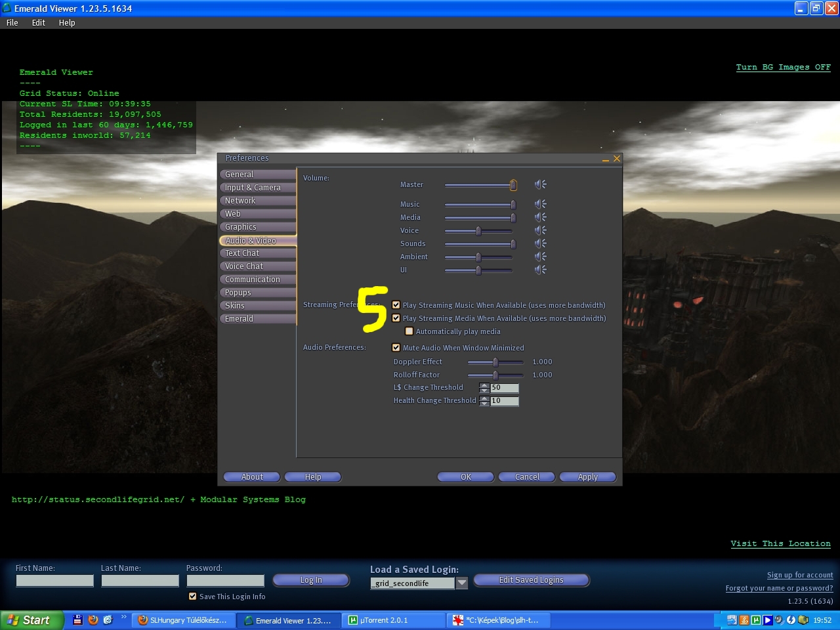Switch to the uTorrent 2.0.1 taskbar window
840x630 pixels.
pyautogui.click(x=394, y=620)
